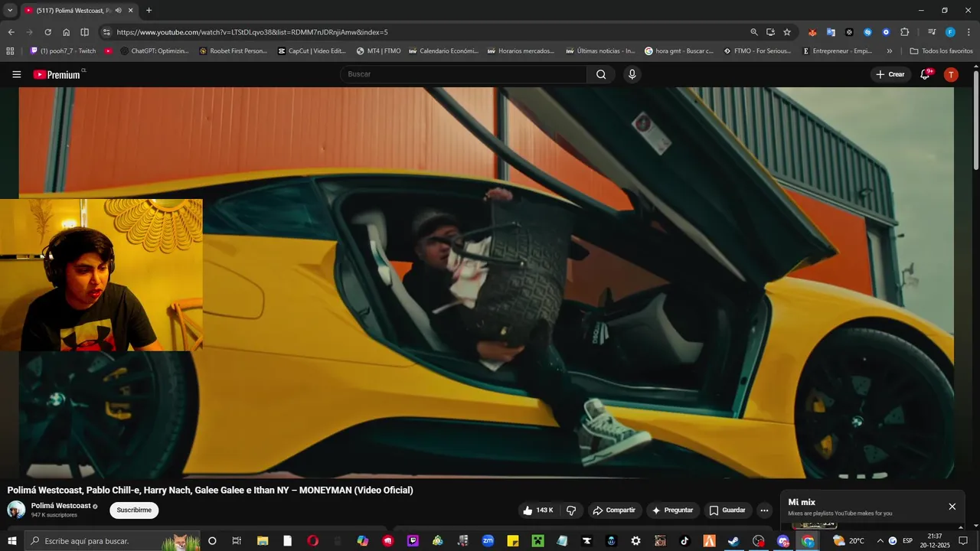This screenshot has width=980, height=551.
Task: Start voice search with microphone icon
Action: tap(632, 74)
